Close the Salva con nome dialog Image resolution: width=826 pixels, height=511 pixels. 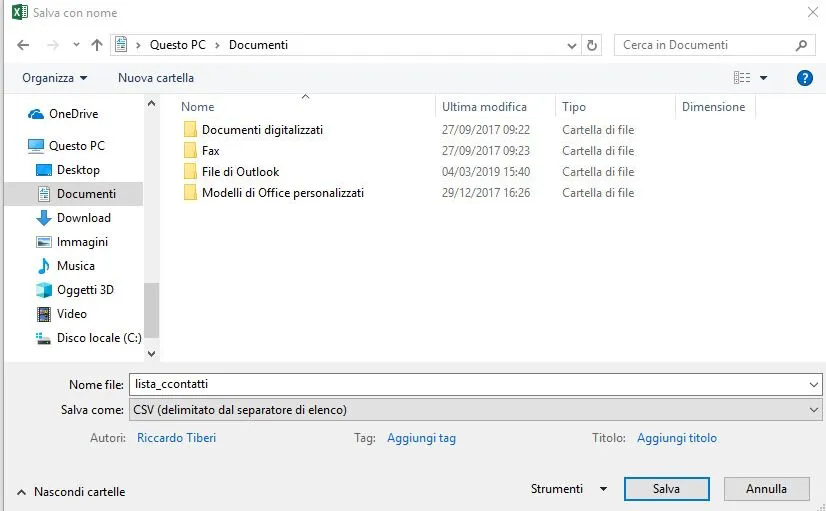[813, 12]
